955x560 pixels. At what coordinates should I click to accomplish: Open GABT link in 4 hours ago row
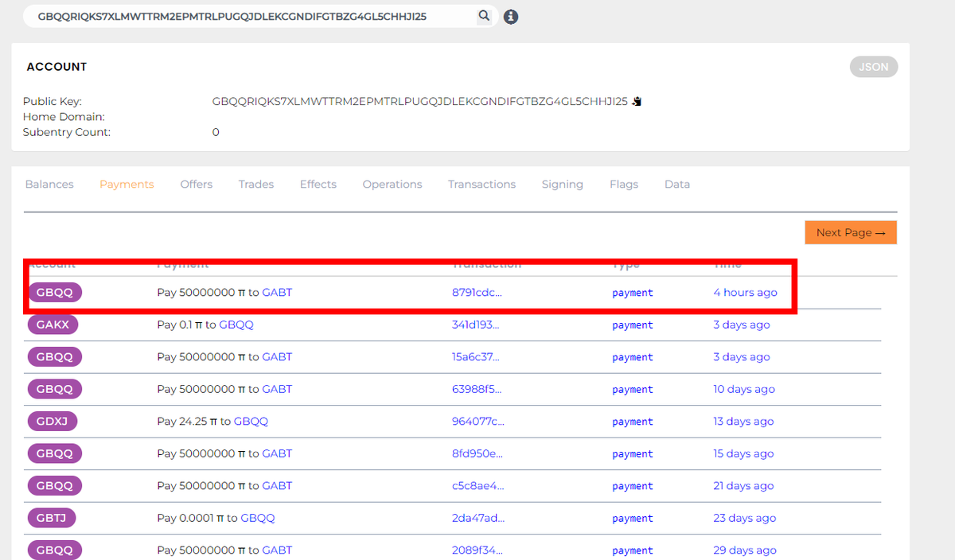coord(277,293)
